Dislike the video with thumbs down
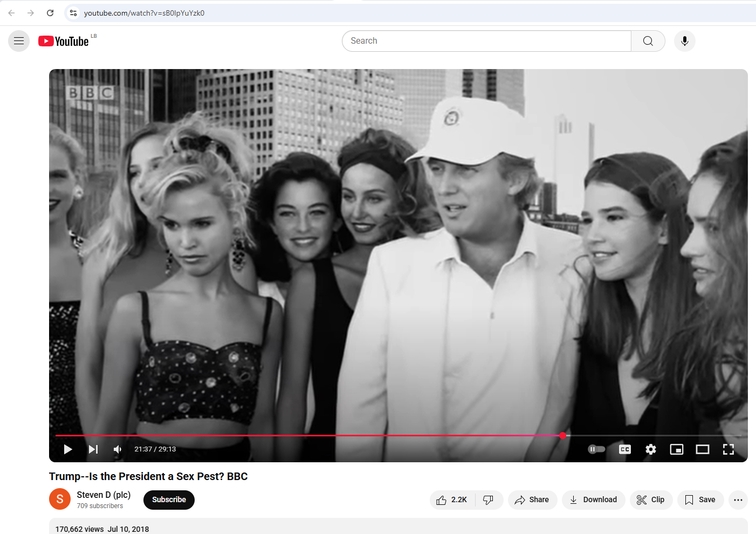 pos(489,500)
